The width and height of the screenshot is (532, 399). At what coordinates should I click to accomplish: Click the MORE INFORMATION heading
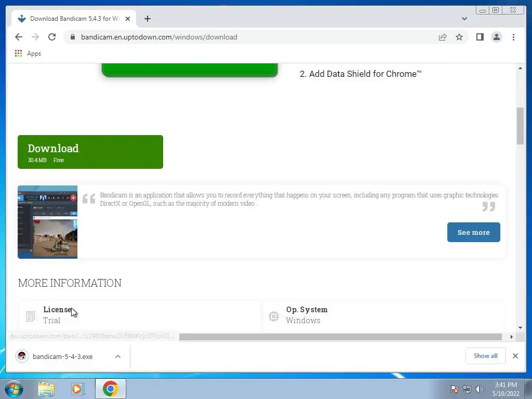70,283
